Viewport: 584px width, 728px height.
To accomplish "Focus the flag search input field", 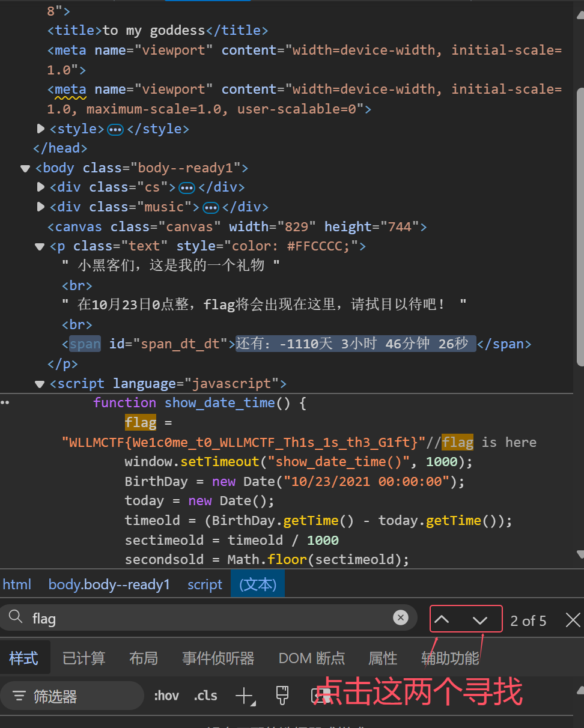I will 210,618.
